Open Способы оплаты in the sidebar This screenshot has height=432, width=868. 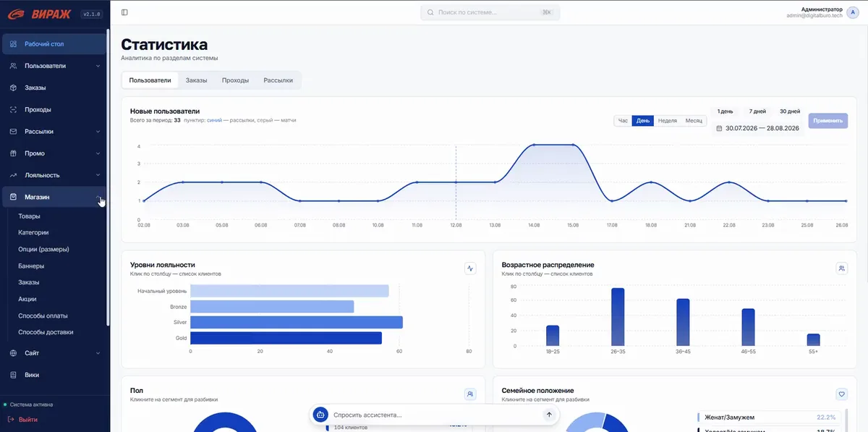[43, 315]
